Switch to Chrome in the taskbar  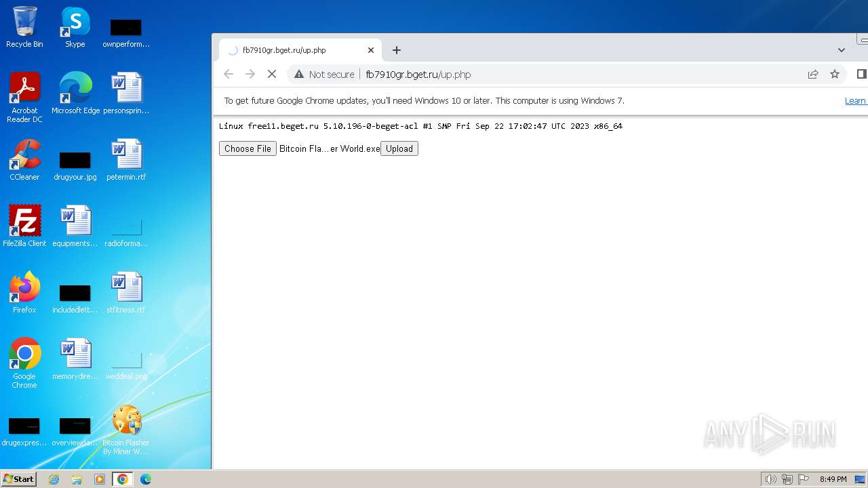(x=123, y=479)
